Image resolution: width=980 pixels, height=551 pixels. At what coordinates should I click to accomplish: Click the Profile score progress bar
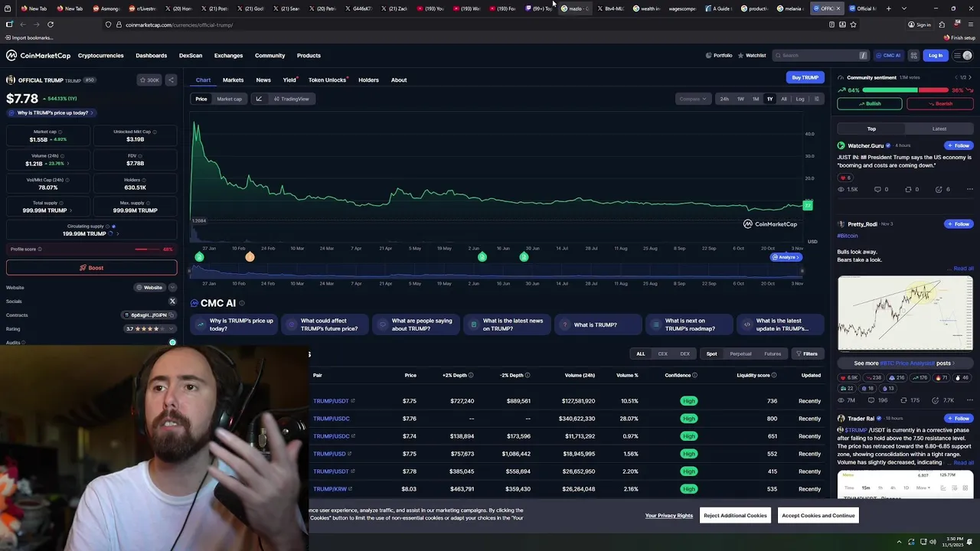click(x=146, y=249)
